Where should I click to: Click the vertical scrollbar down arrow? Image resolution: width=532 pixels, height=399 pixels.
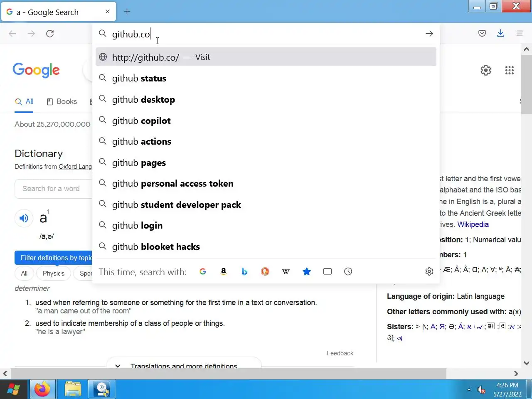point(527,363)
